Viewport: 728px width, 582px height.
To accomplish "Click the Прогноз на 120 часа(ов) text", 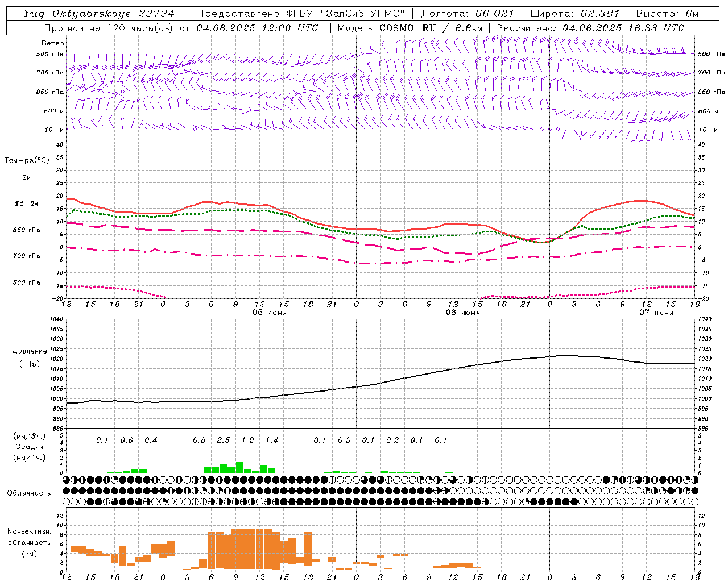I will pyautogui.click(x=109, y=28).
